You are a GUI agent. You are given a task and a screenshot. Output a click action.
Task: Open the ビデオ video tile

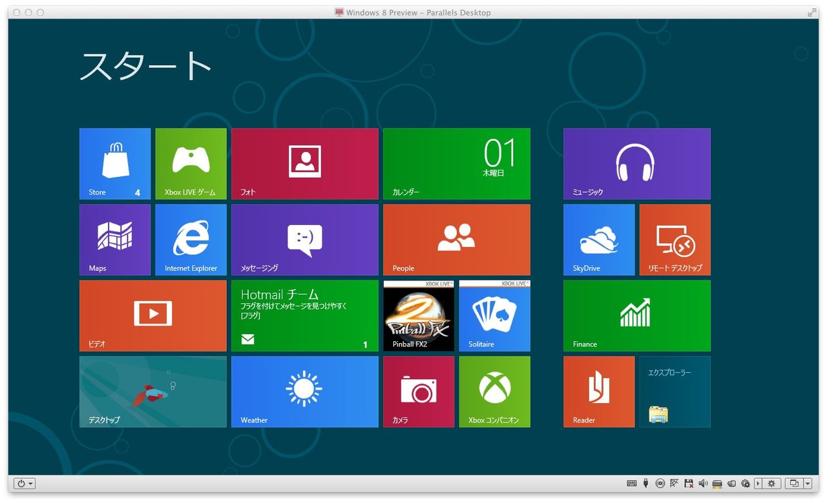tap(153, 316)
